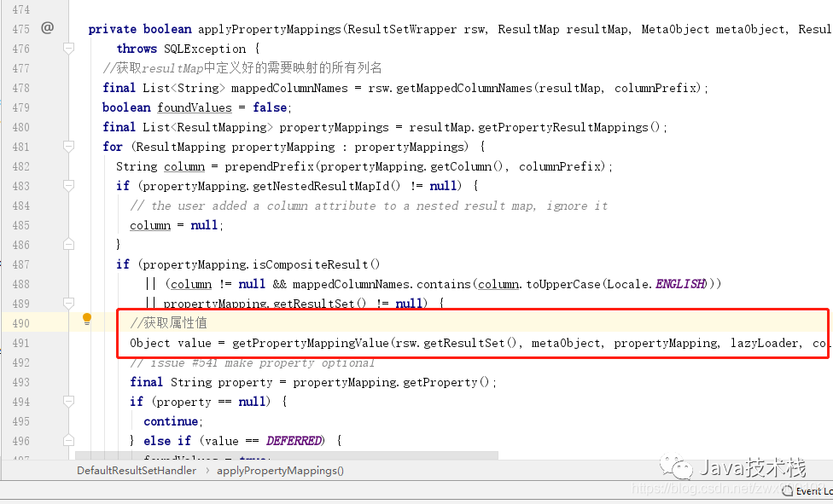Collapse the for loop fold at line 481
This screenshot has height=504, width=833.
pos(68,147)
